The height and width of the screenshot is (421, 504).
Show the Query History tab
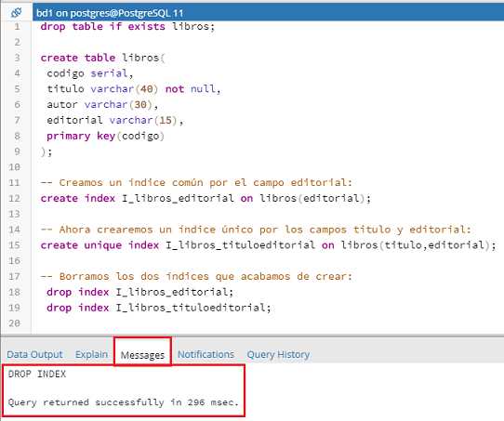278,354
